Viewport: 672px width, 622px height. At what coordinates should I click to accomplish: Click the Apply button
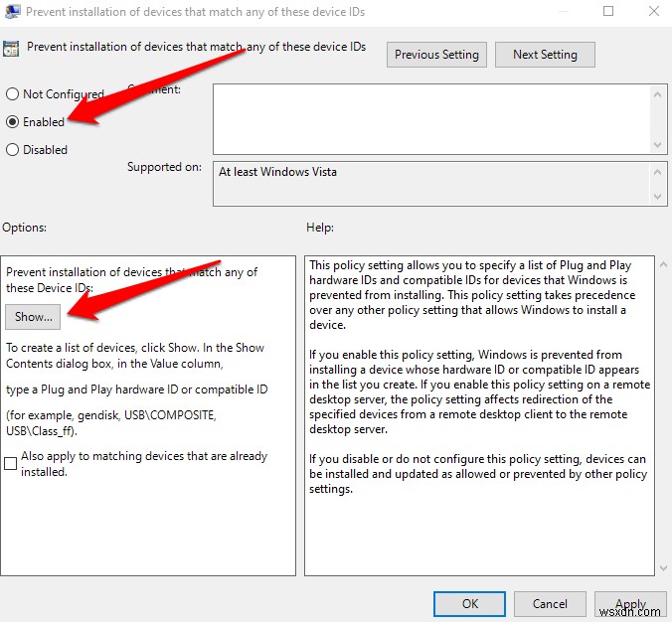tap(630, 603)
